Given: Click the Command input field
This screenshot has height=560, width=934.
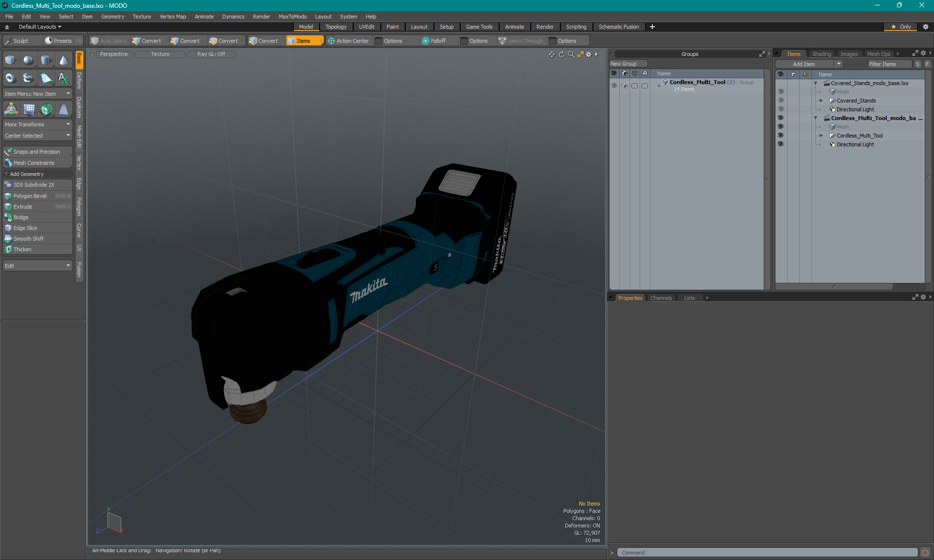Looking at the screenshot, I should [x=768, y=553].
